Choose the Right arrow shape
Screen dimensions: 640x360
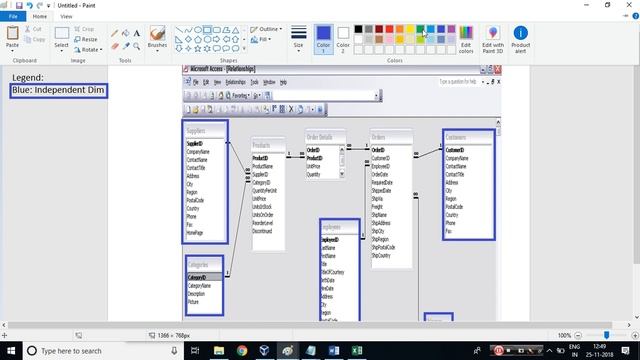(x=217, y=40)
